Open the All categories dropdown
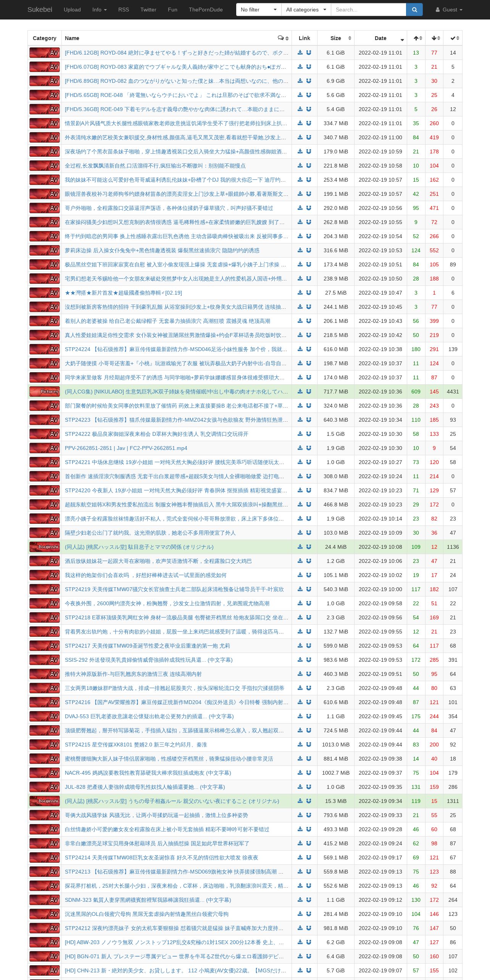Image resolution: width=490 pixels, height=980 pixels. pos(306,10)
